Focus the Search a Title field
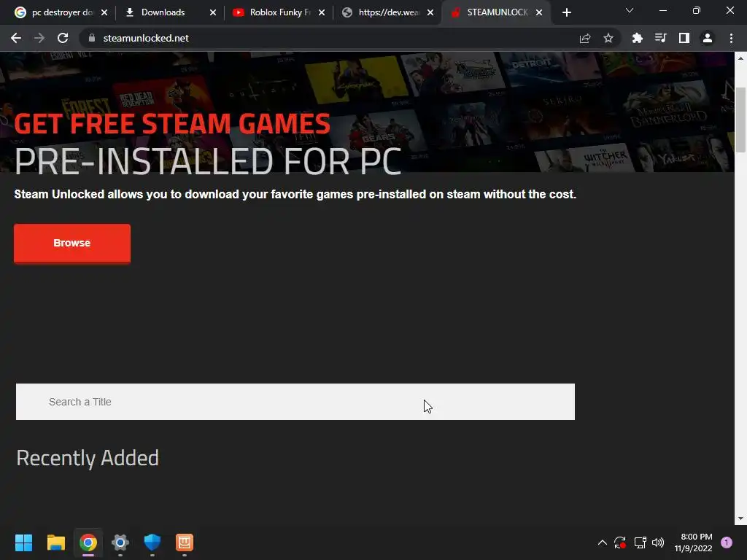The image size is (747, 560). coord(295,402)
